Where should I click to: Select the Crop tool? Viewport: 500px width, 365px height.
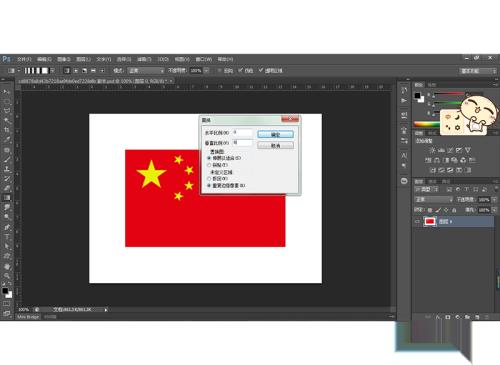click(7, 130)
